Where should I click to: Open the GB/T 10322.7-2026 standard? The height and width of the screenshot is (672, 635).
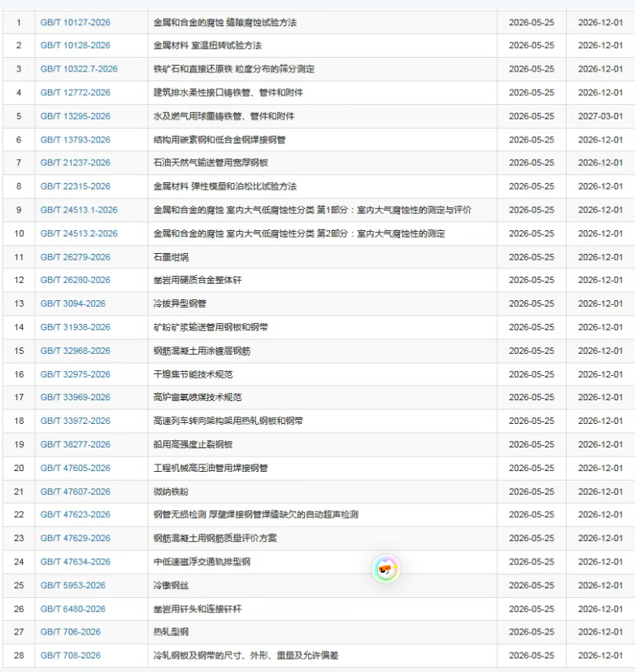(x=79, y=68)
